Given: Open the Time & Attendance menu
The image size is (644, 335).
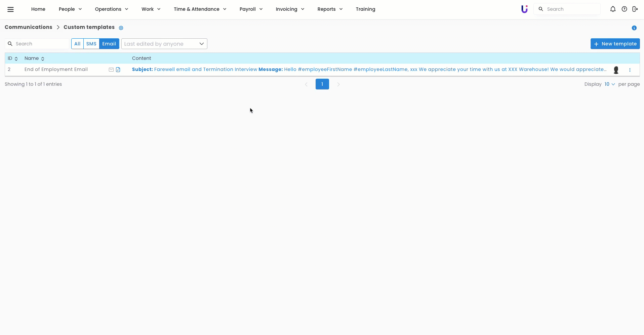Looking at the screenshot, I should click(200, 9).
